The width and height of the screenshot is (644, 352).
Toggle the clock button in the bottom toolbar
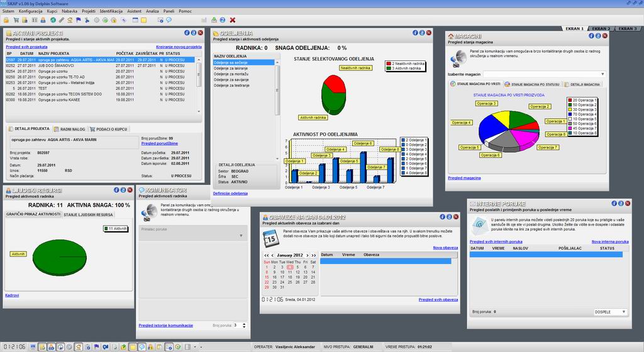(x=60, y=347)
